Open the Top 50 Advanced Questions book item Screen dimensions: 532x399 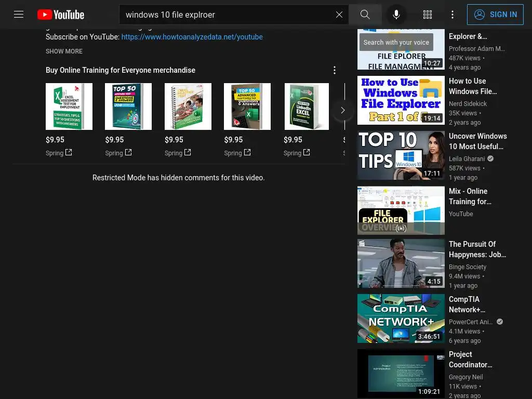pos(247,107)
